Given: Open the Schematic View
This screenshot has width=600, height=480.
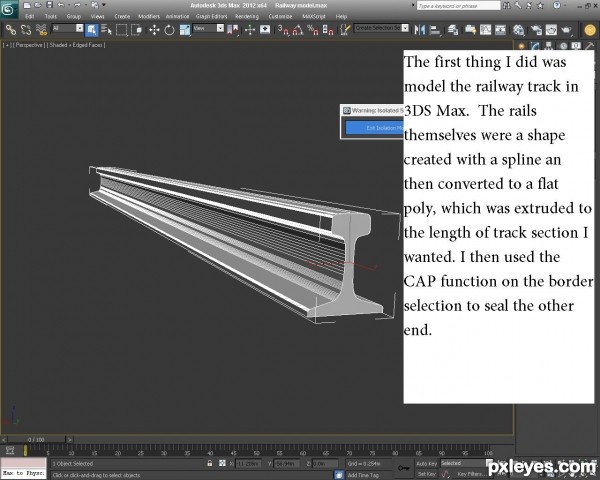Looking at the screenshot, I should pos(500,30).
